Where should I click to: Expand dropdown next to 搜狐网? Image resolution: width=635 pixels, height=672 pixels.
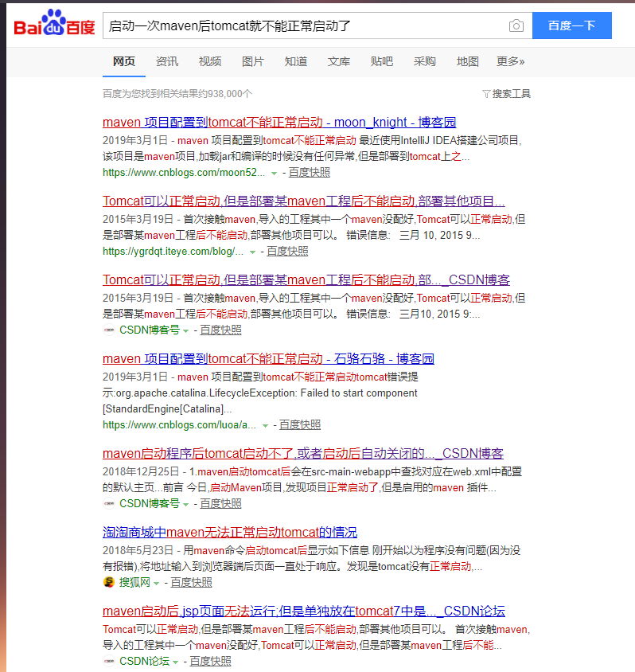coord(156,584)
